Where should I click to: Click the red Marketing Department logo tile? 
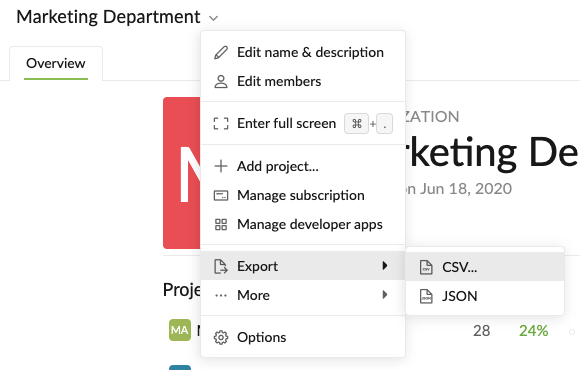(182, 173)
